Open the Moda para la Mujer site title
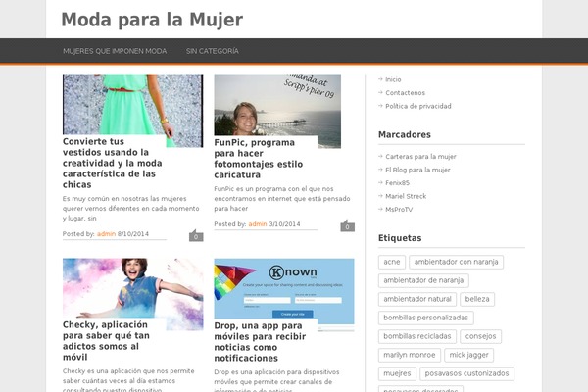This screenshot has height=392, width=588. tap(152, 20)
